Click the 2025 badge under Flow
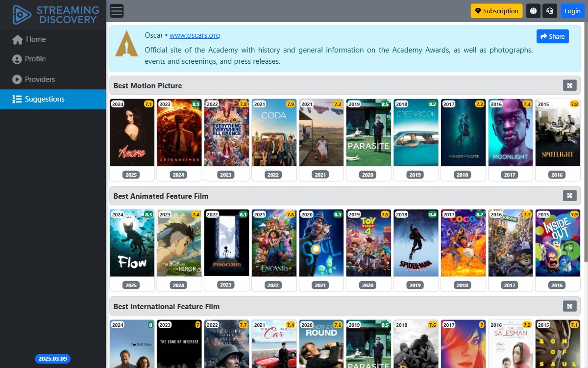588x368 pixels. pos(131,285)
